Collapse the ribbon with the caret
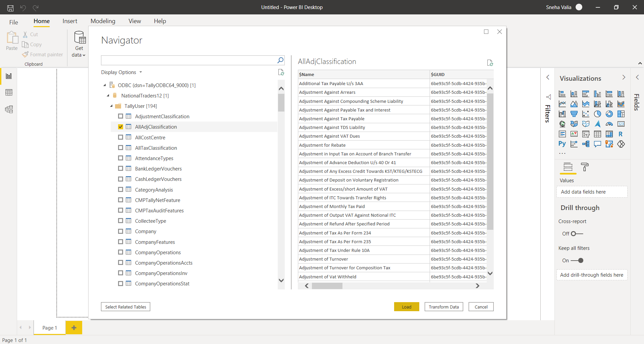Image resolution: width=644 pixels, height=344 pixels. (x=640, y=63)
